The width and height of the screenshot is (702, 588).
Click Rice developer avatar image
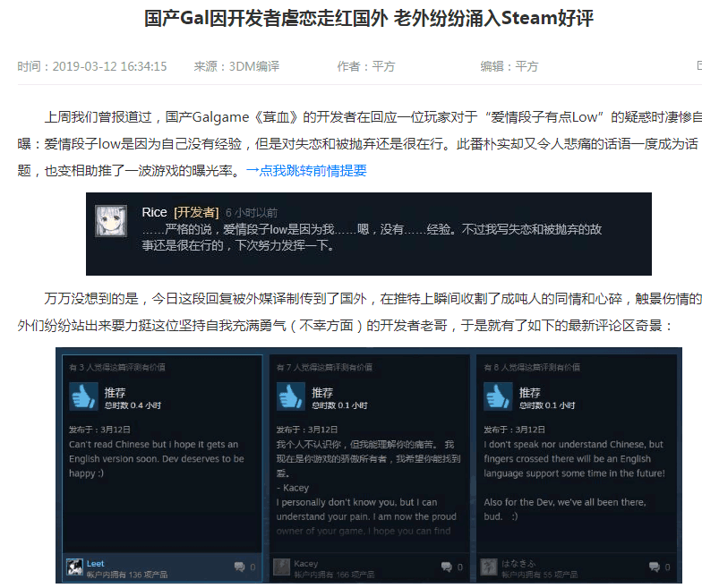(x=111, y=220)
